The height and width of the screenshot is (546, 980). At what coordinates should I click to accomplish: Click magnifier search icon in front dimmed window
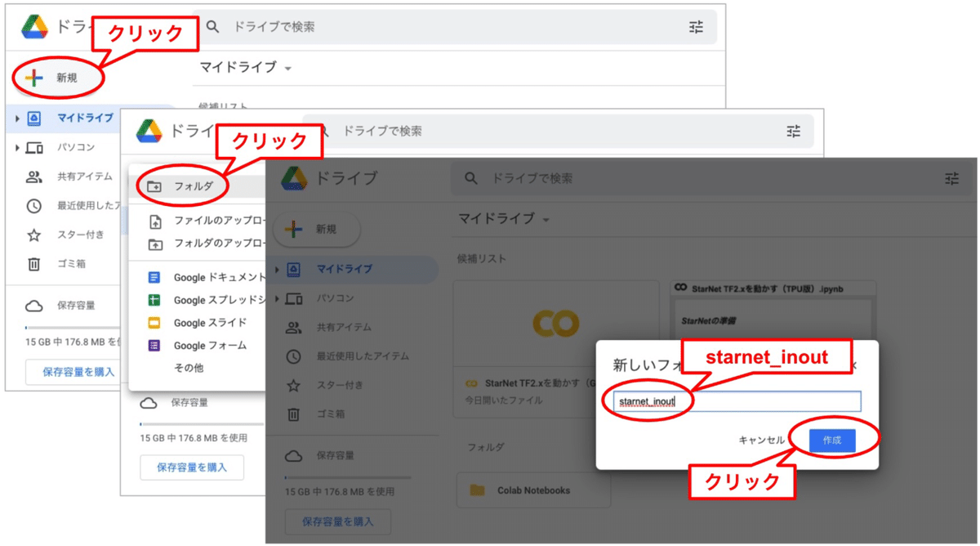pos(470,178)
